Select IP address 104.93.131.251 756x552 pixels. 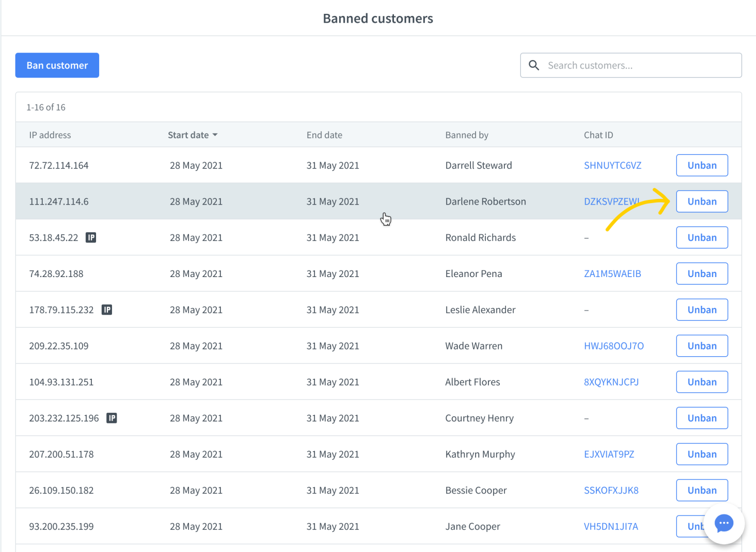pos(61,382)
